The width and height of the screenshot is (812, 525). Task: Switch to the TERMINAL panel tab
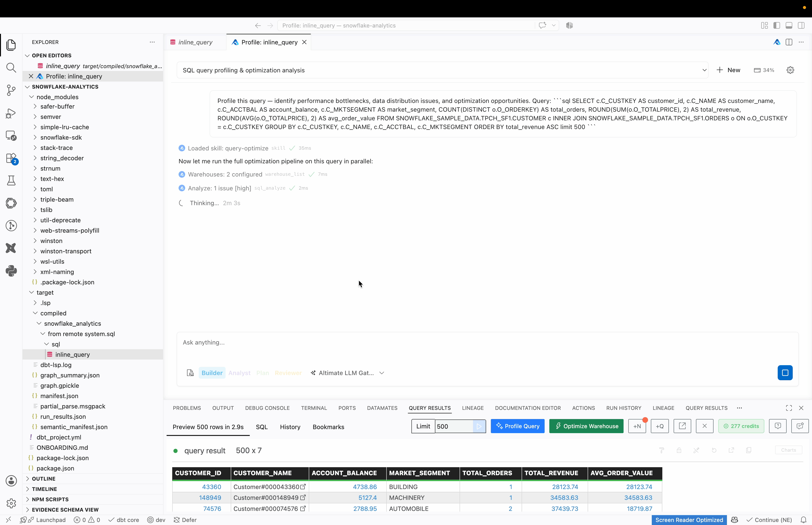[314, 408]
